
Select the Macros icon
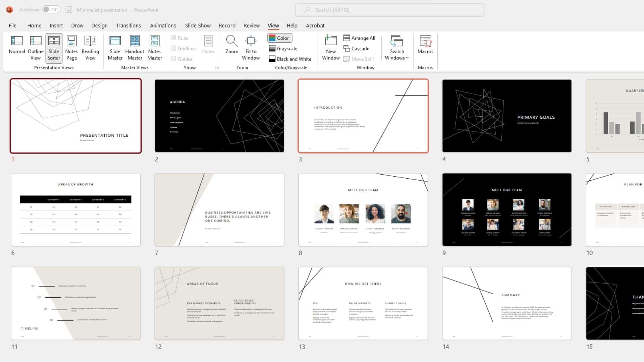pyautogui.click(x=425, y=47)
